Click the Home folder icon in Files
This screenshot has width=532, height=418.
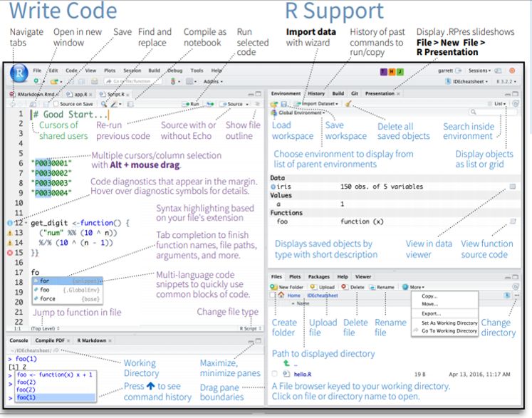click(281, 295)
